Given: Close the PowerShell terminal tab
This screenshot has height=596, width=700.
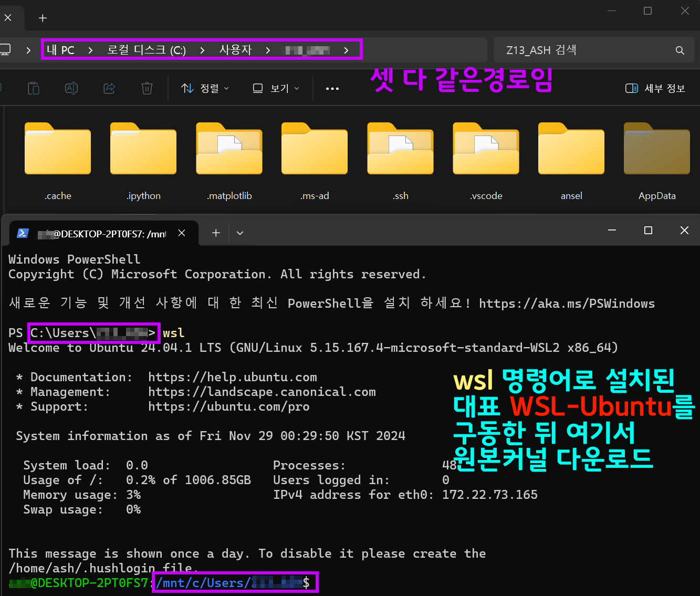Looking at the screenshot, I should pyautogui.click(x=182, y=233).
